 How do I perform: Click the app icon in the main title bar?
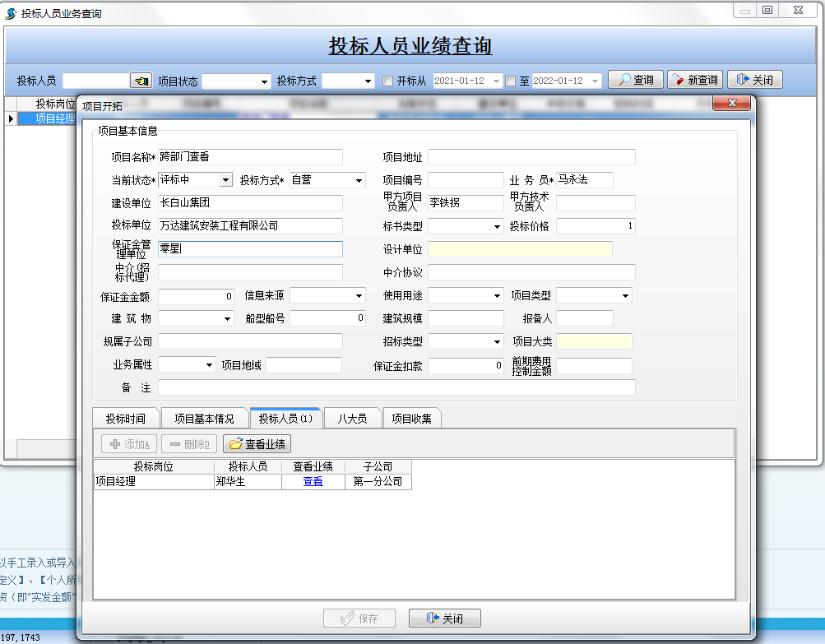tap(11, 13)
